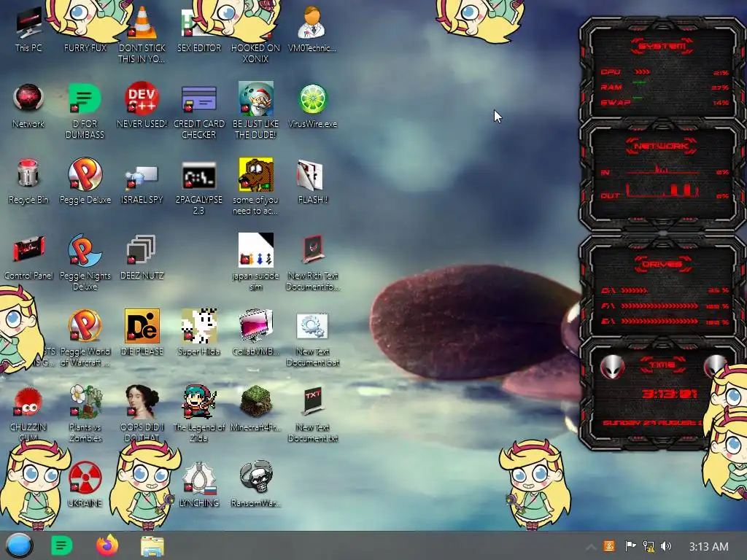
Task: Open the VM0Technic desktop icon
Action: coord(312,29)
